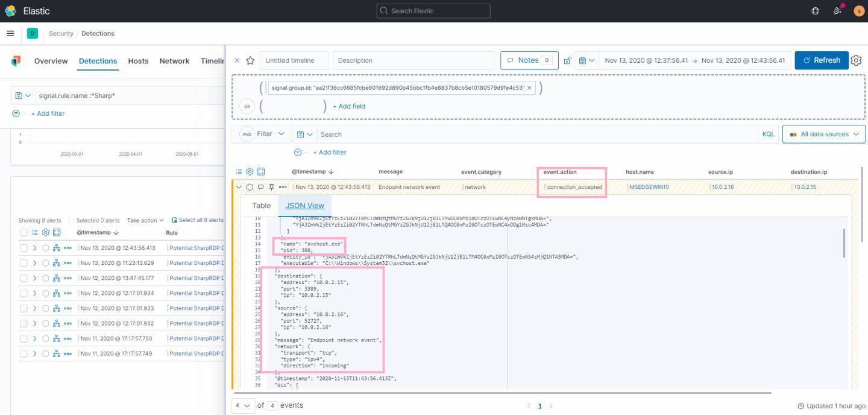
Task: Select all alerts using the header checkbox
Action: (x=24, y=232)
